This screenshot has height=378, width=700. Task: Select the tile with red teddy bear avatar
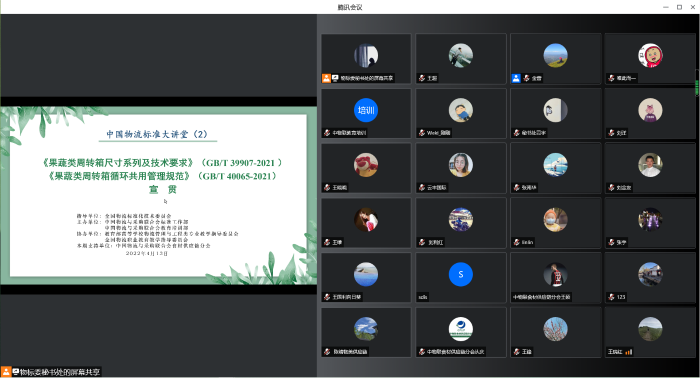[x=366, y=168]
